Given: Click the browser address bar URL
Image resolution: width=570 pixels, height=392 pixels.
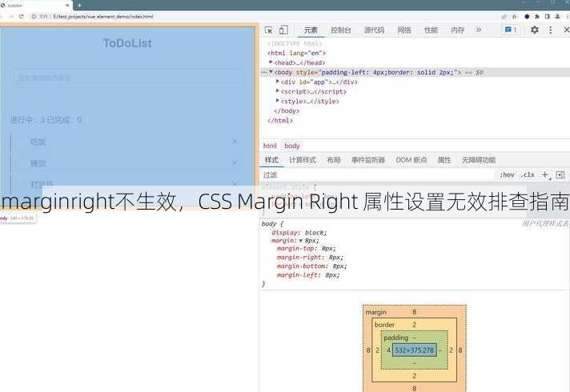Looking at the screenshot, I should [103, 16].
